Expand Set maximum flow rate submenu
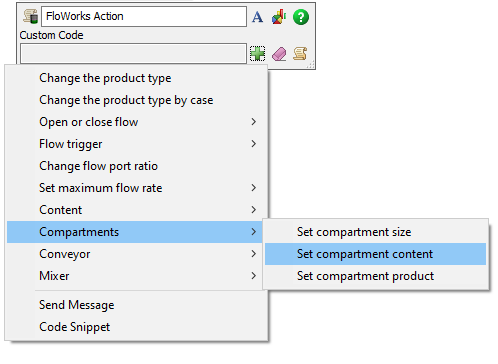 137,188
